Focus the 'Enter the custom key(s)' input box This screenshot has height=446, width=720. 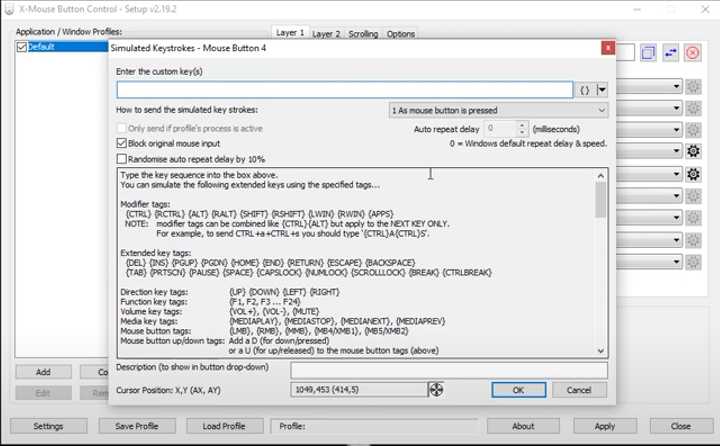(345, 90)
